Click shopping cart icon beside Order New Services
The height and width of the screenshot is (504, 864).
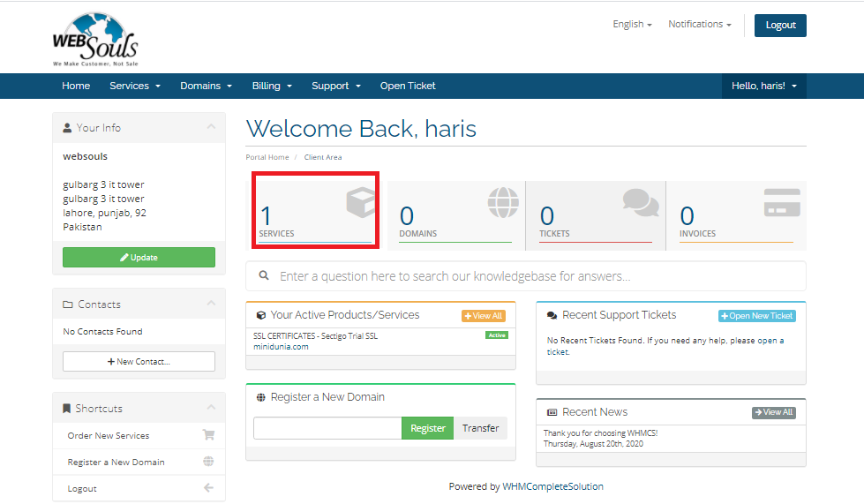click(208, 435)
